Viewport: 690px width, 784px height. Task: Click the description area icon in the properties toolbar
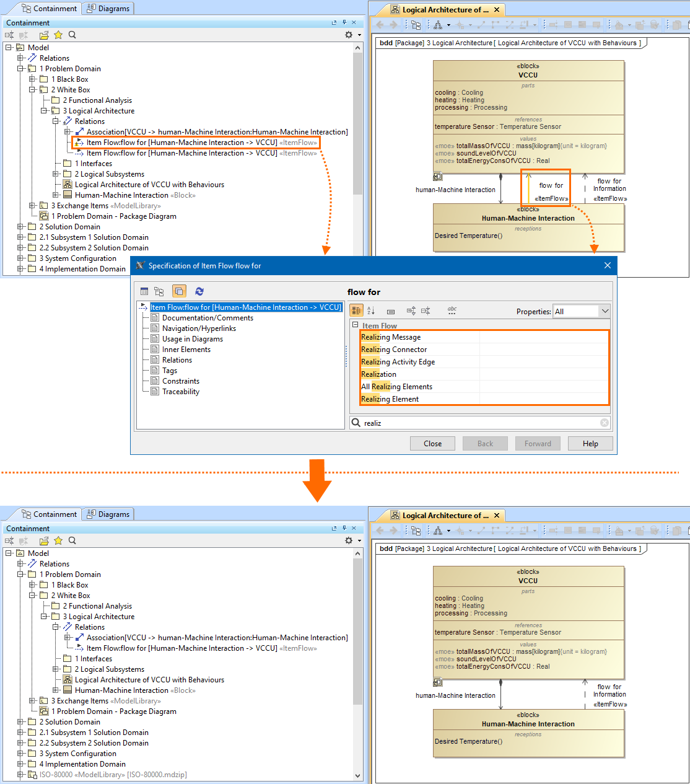click(391, 311)
